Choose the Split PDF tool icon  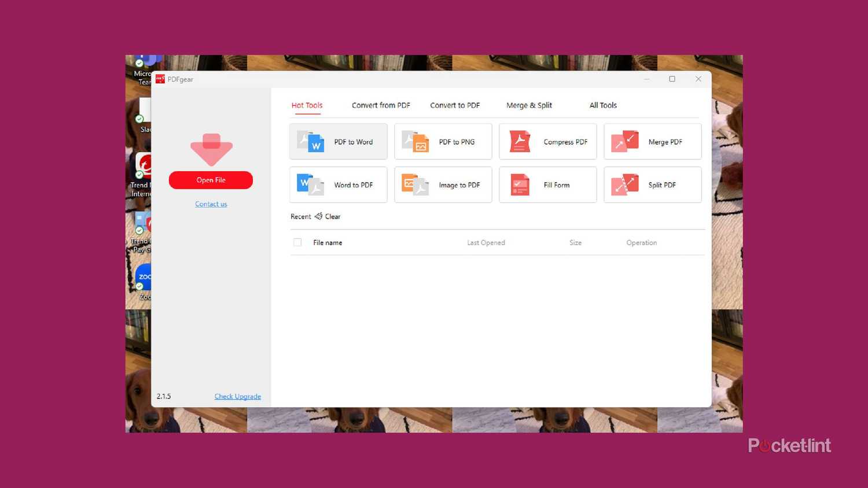(x=624, y=185)
